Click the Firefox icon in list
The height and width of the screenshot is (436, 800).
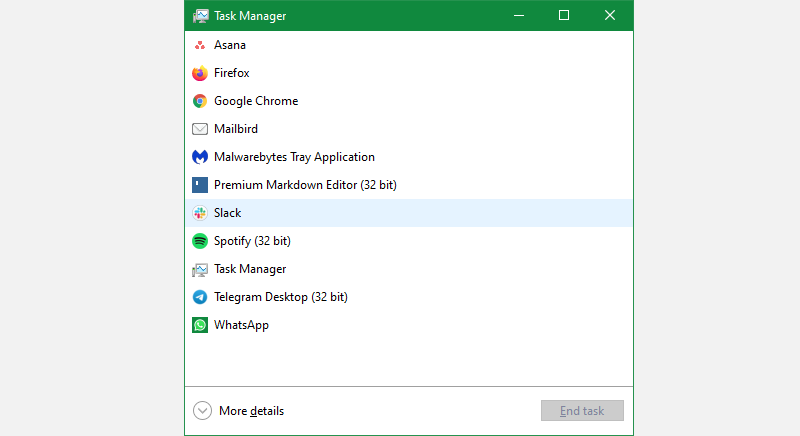200,73
